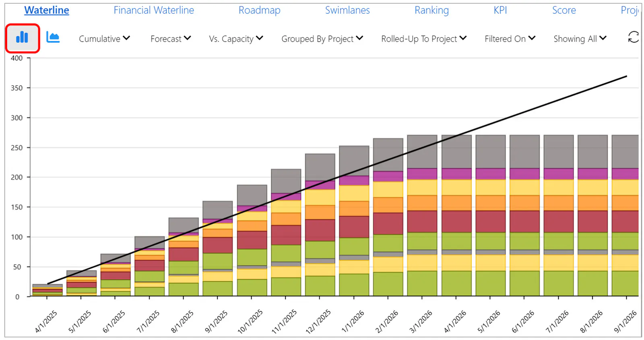Open the Ranking tab

(431, 10)
